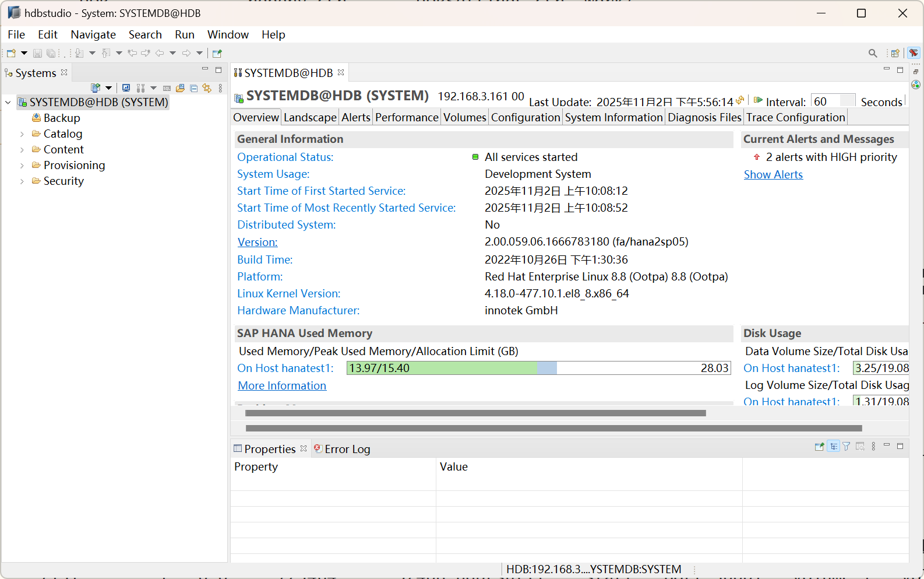Click the Version link
Viewport: 924px width, 579px height.
[x=258, y=242]
